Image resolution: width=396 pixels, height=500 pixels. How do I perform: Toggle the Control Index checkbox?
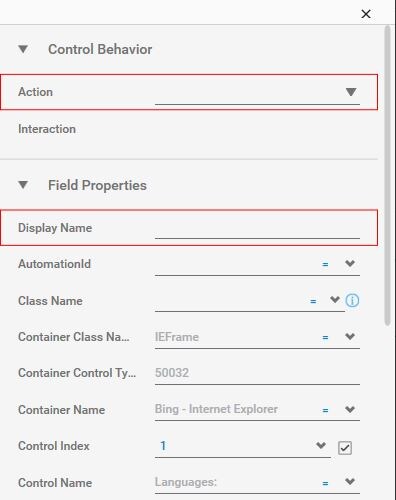(x=345, y=448)
